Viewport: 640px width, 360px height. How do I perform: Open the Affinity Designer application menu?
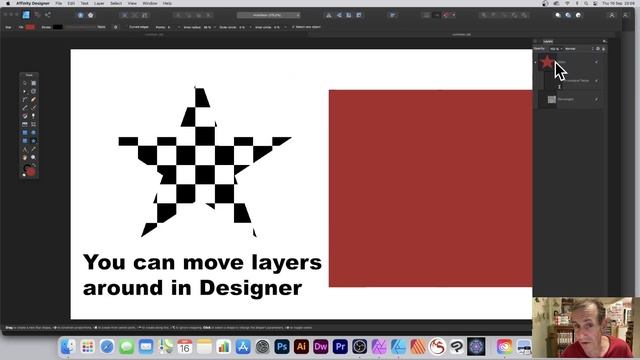click(x=33, y=3)
